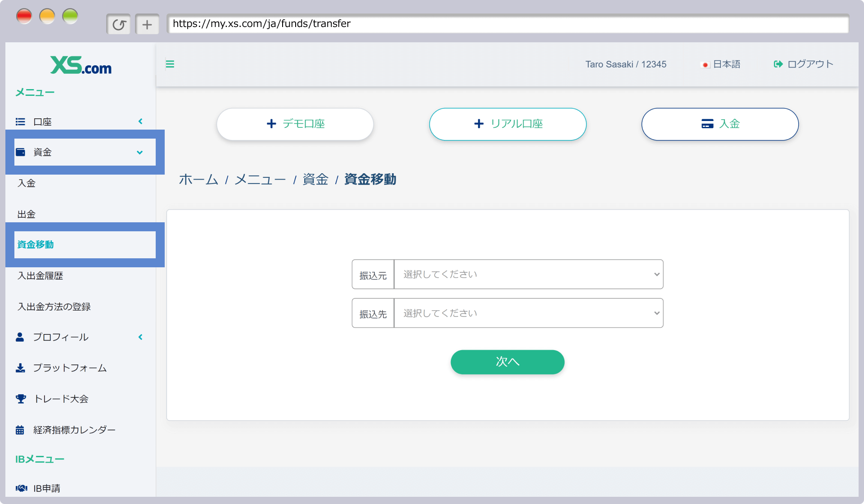
Task: Open the トレード大会 menu item
Action: 61,399
